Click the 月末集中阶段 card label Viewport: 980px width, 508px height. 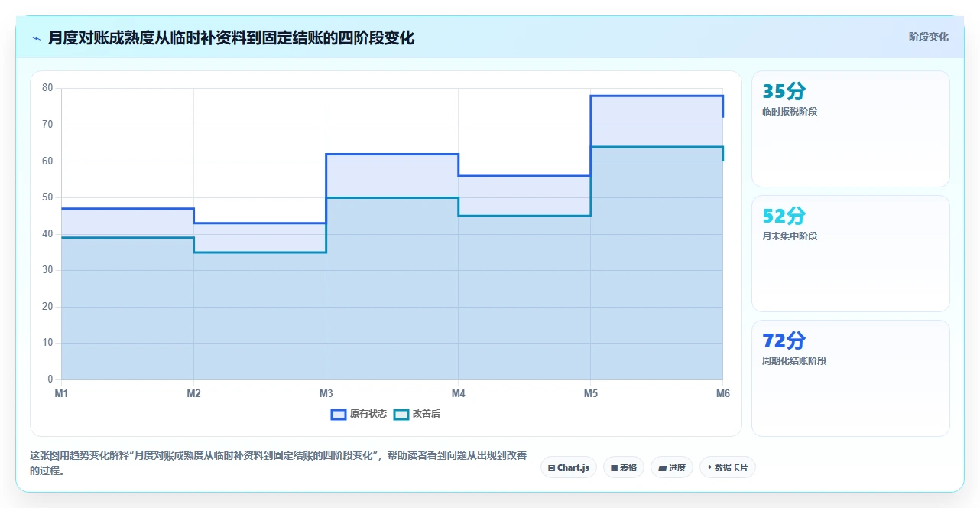coord(790,236)
